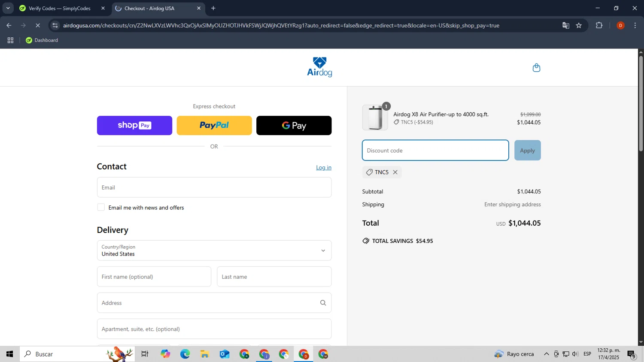Open Task View on the taskbar
The image size is (644, 362).
click(145, 354)
